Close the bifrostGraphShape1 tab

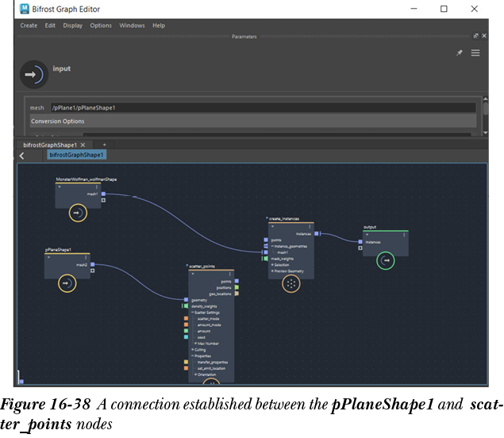(x=83, y=145)
